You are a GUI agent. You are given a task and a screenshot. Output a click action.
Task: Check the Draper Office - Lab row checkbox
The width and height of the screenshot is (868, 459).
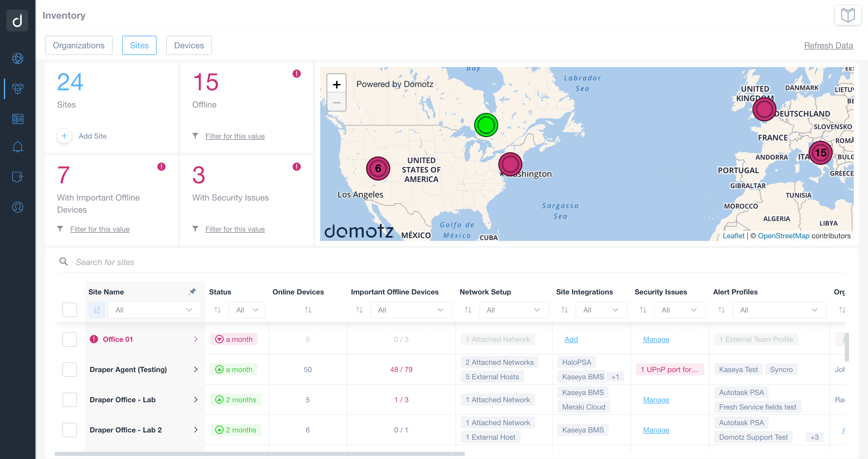pos(69,400)
